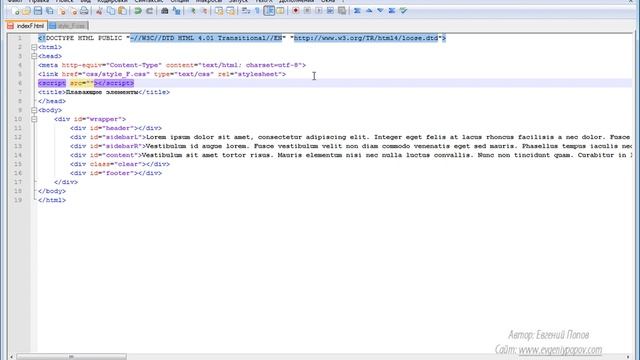Click the link href="css/style_F.css" line

[162, 74]
